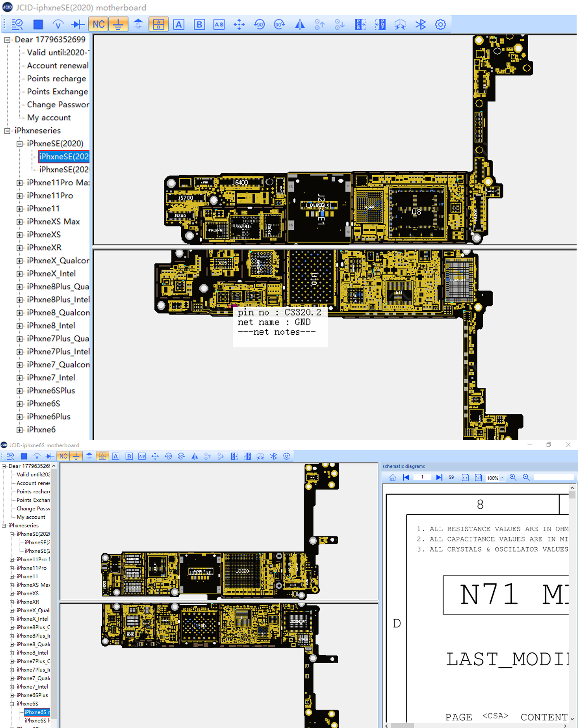Open settings gear in iphxne6S window toolbar

click(286, 456)
